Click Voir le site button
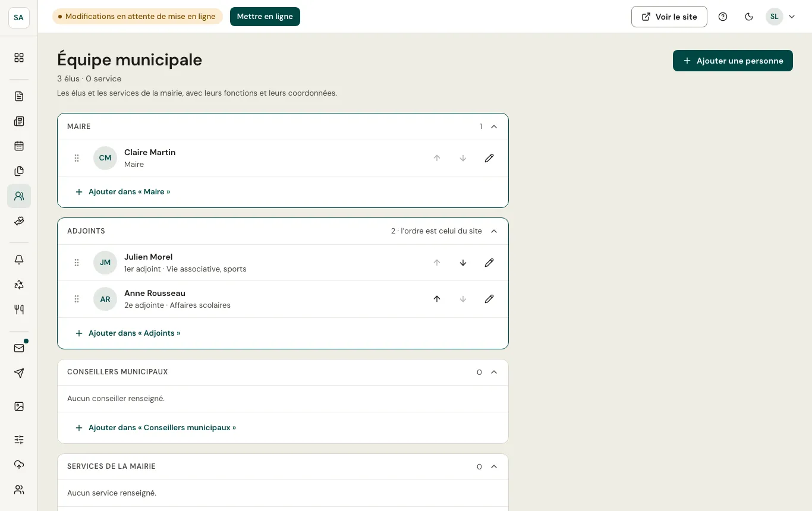 pos(669,17)
